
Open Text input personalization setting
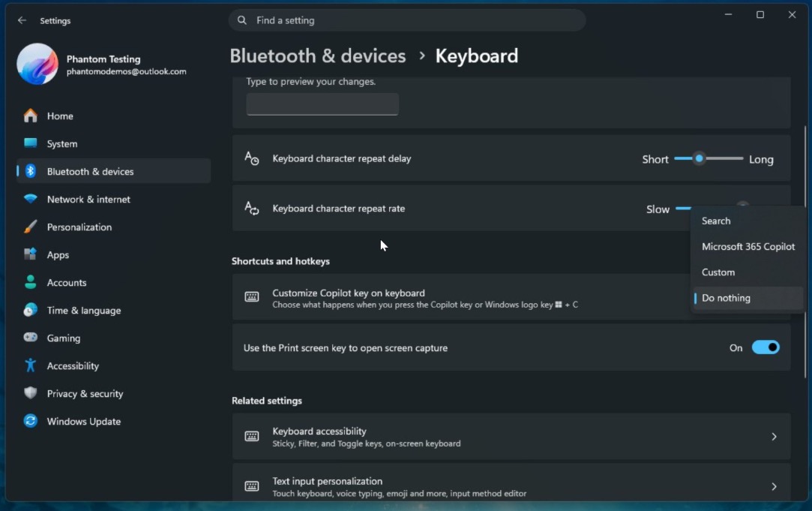pyautogui.click(x=511, y=483)
